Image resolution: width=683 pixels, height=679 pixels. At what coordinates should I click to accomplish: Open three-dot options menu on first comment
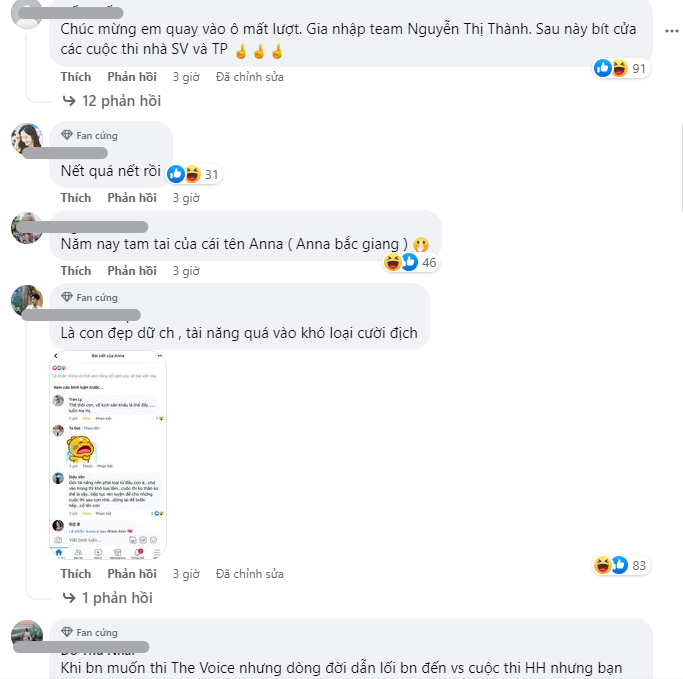click(671, 31)
